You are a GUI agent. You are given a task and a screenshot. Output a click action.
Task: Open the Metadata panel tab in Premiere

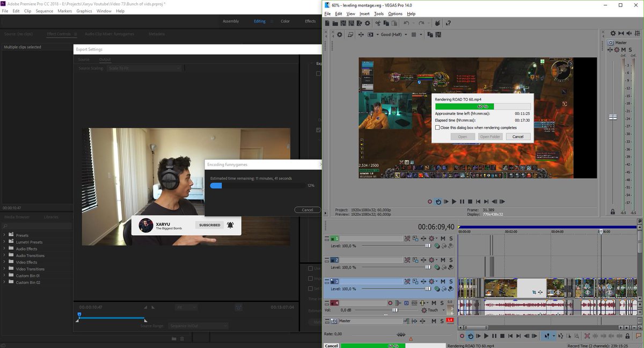pyautogui.click(x=157, y=34)
